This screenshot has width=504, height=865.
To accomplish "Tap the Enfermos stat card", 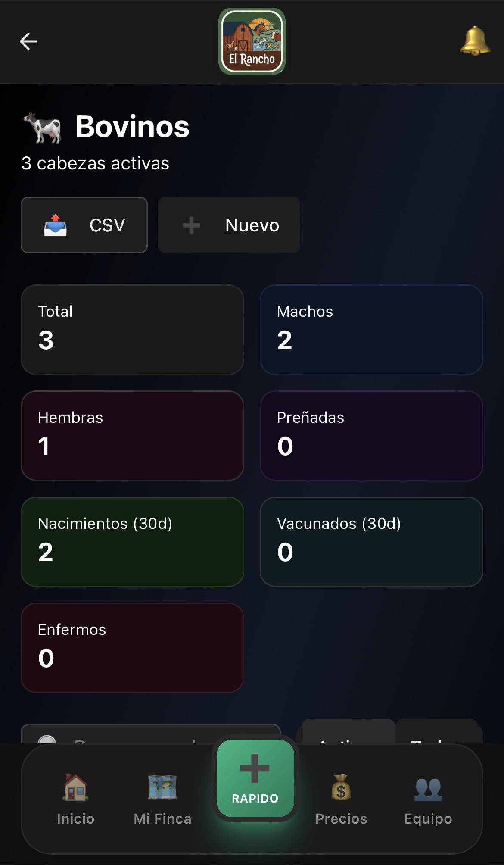I will pyautogui.click(x=132, y=648).
